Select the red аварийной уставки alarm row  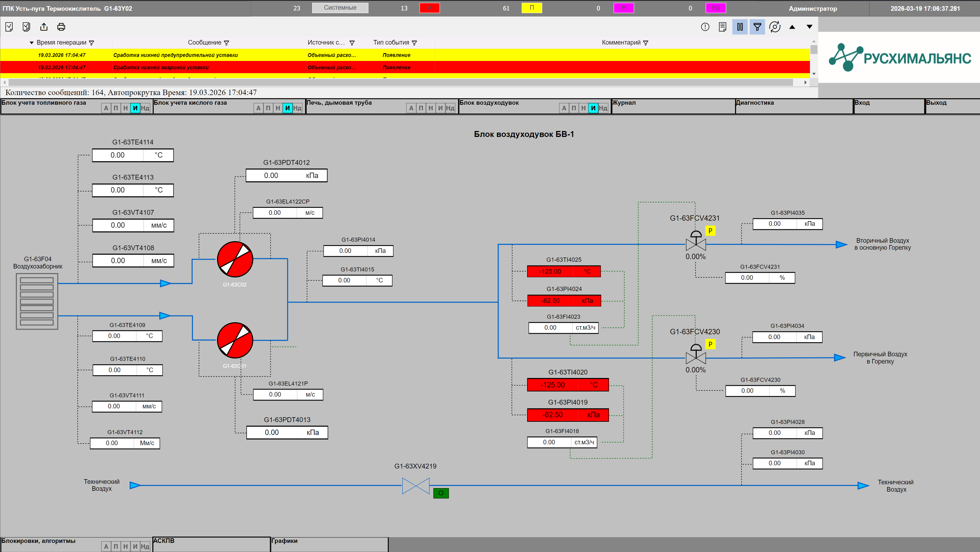[405, 67]
